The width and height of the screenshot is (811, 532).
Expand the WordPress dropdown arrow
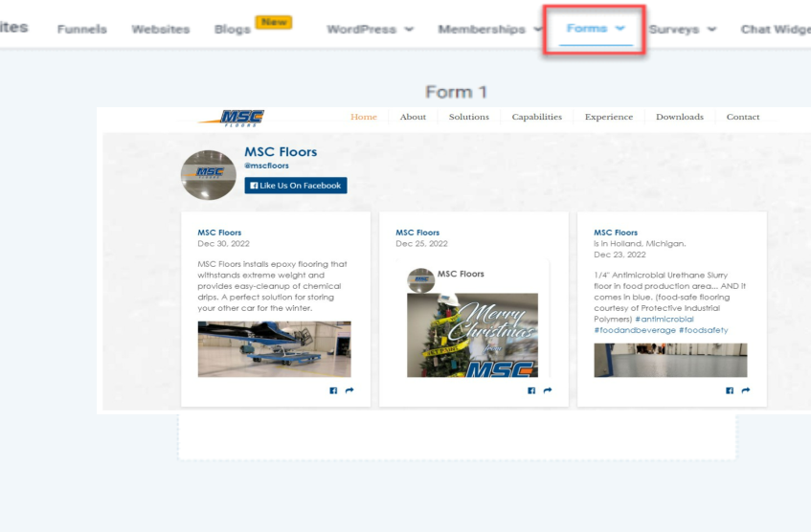click(409, 29)
